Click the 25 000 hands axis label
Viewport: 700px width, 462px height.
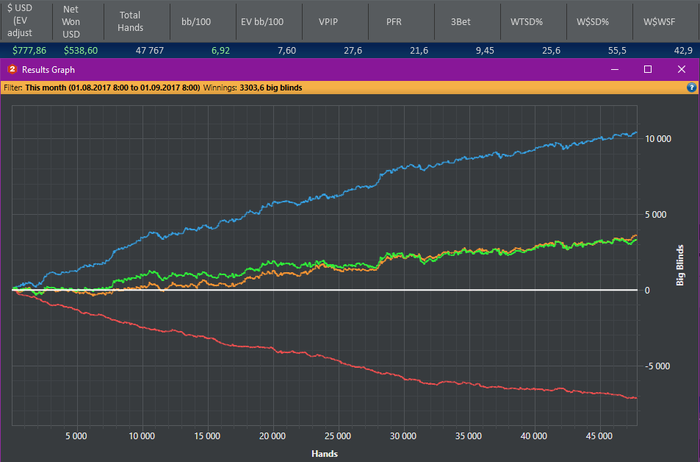[338, 436]
